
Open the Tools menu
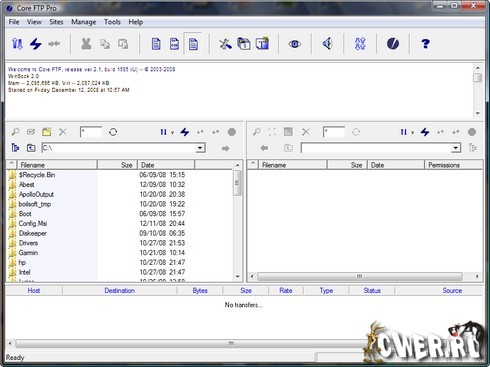pos(112,22)
